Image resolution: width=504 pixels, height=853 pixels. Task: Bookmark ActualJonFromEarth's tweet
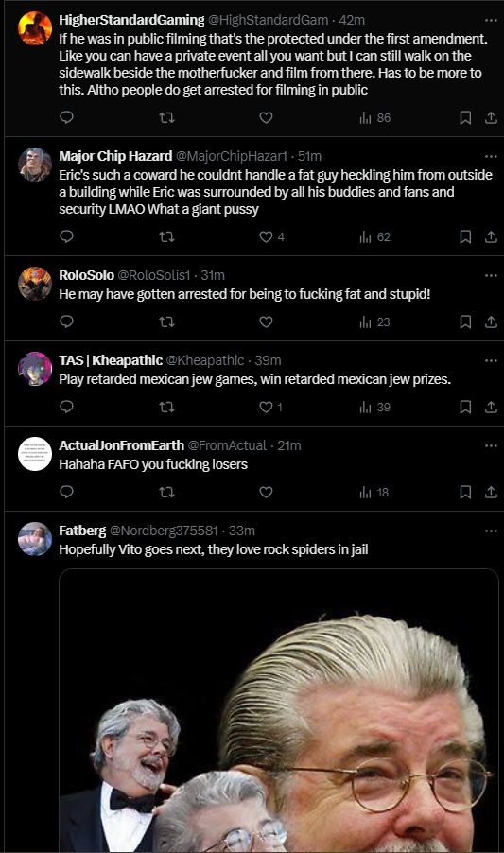(x=465, y=492)
